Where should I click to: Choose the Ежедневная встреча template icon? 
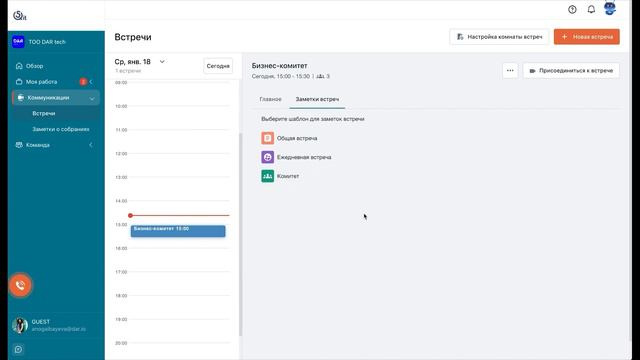click(x=267, y=157)
